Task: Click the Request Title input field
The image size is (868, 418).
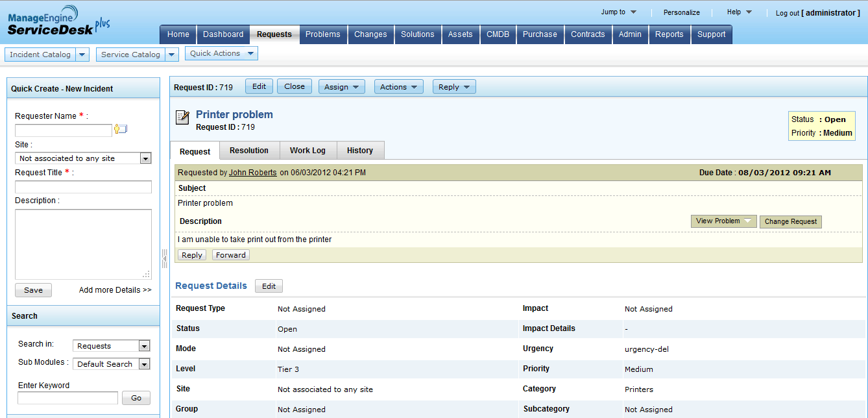Action: coord(83,187)
